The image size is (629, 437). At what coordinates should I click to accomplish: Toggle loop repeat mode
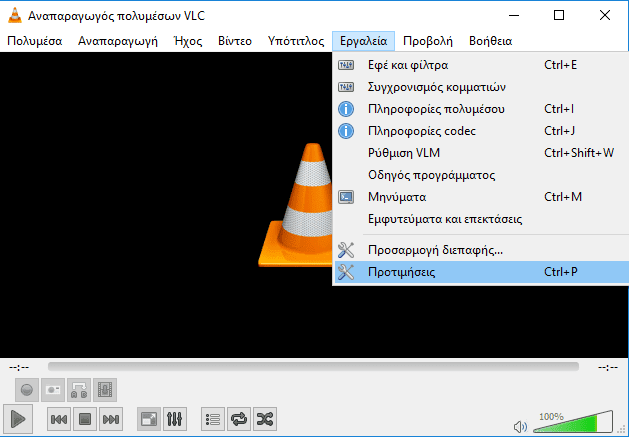pos(239,419)
